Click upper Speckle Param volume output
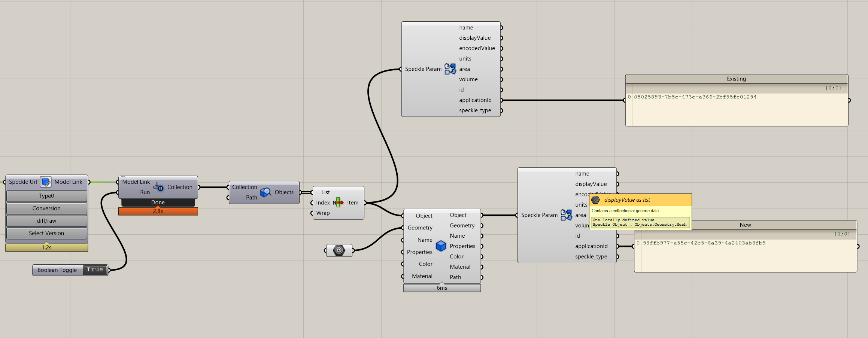 pos(468,79)
